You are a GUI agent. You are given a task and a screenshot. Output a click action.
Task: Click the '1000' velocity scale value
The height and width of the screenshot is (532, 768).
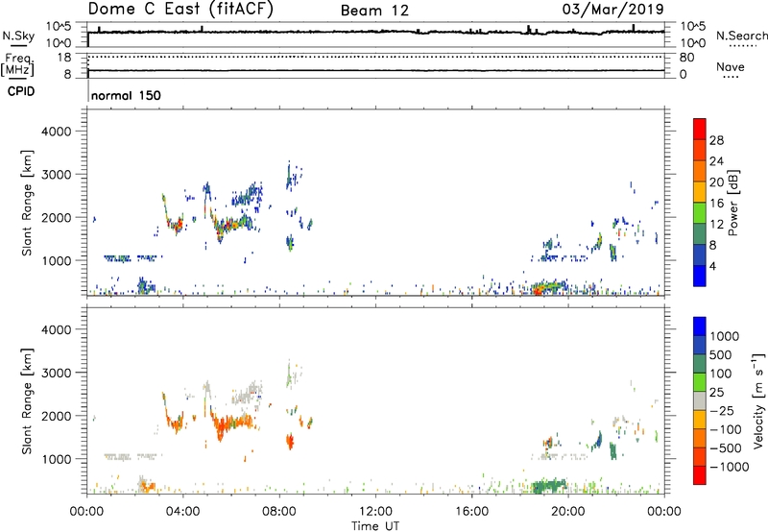click(725, 336)
